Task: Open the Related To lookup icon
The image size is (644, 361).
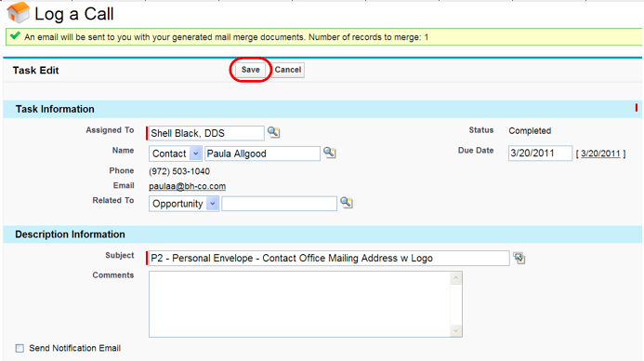Action: pos(347,203)
